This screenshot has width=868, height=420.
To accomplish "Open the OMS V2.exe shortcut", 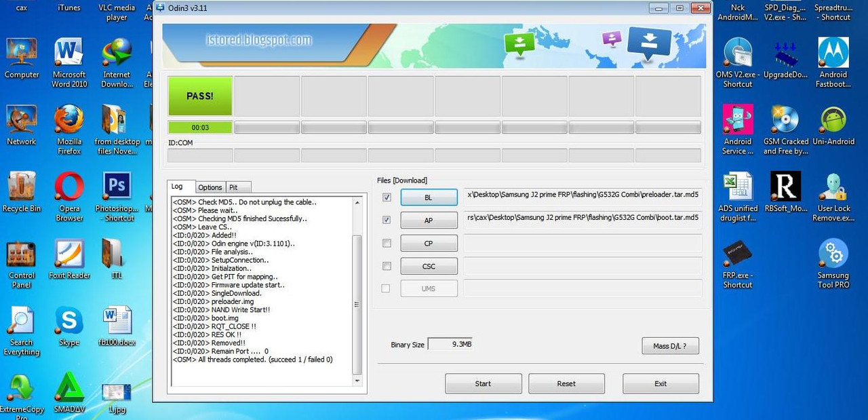I will [738, 62].
